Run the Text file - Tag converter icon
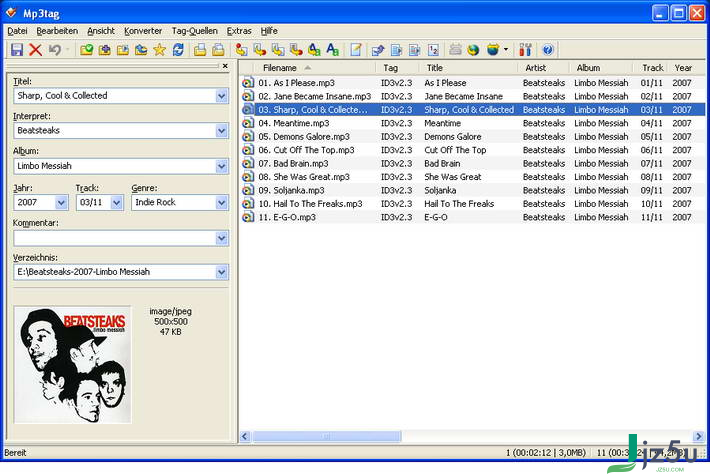 [x=296, y=50]
